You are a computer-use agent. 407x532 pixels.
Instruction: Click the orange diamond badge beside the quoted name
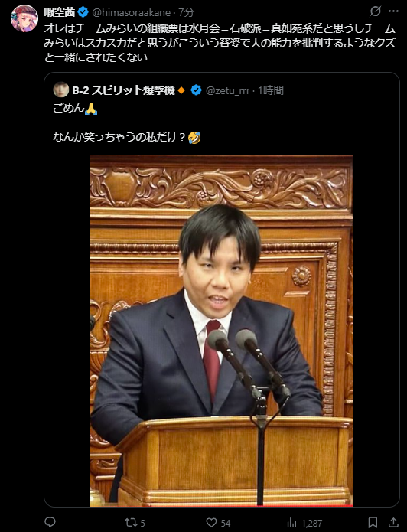pyautogui.click(x=181, y=90)
